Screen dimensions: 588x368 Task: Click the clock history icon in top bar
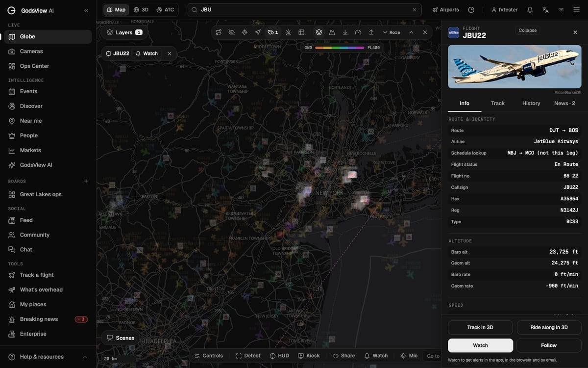pyautogui.click(x=471, y=10)
